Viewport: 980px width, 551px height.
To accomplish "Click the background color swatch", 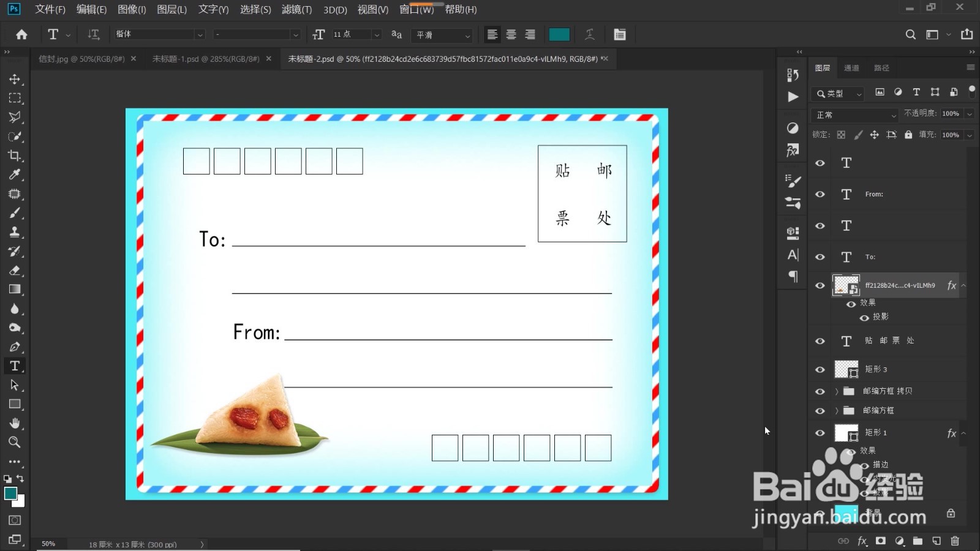I will 21,502.
